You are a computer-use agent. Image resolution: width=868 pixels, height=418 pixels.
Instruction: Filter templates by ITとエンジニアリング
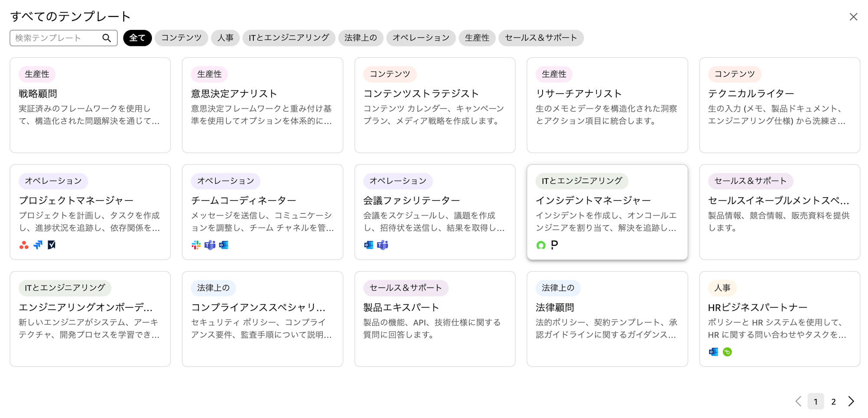[289, 38]
